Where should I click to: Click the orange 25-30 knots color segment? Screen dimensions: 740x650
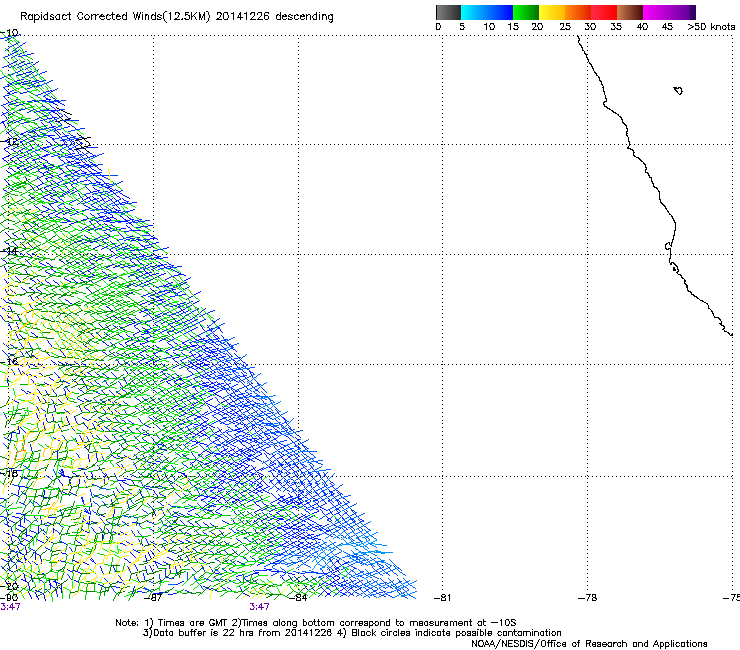coord(578,12)
